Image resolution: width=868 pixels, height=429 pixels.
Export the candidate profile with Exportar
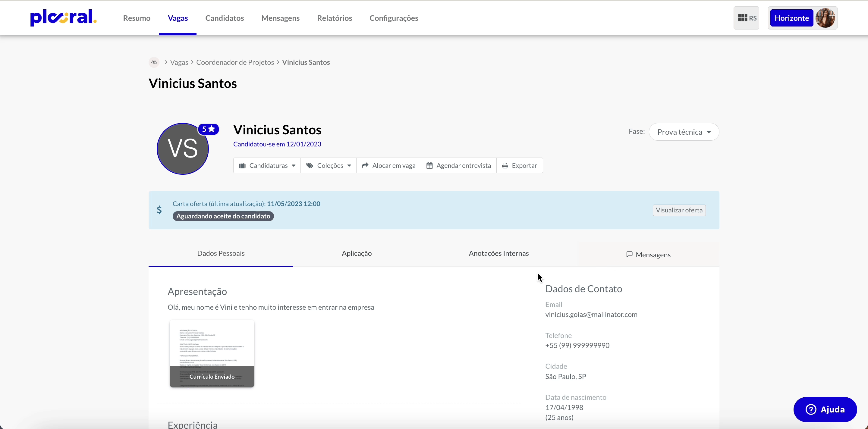click(520, 165)
